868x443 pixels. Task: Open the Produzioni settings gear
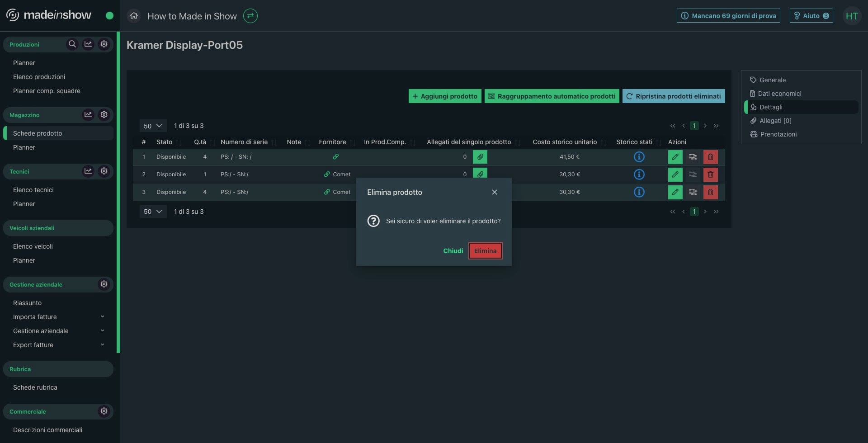pos(104,44)
